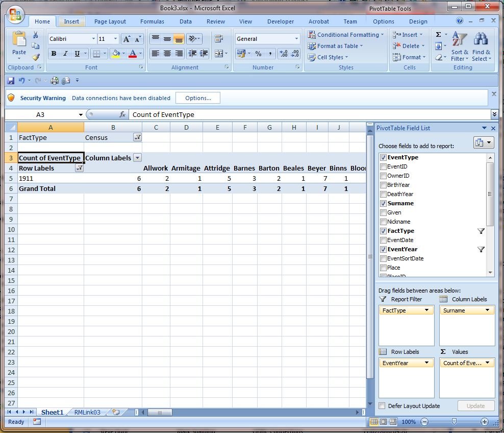The image size is (504, 433).
Task: Click Align Text Left icon
Action: click(x=156, y=54)
